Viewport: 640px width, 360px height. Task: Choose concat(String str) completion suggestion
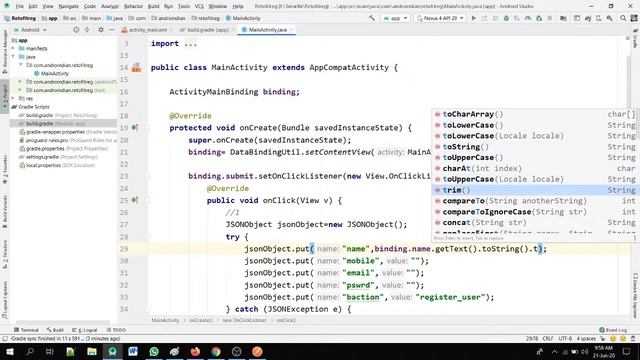point(536,223)
